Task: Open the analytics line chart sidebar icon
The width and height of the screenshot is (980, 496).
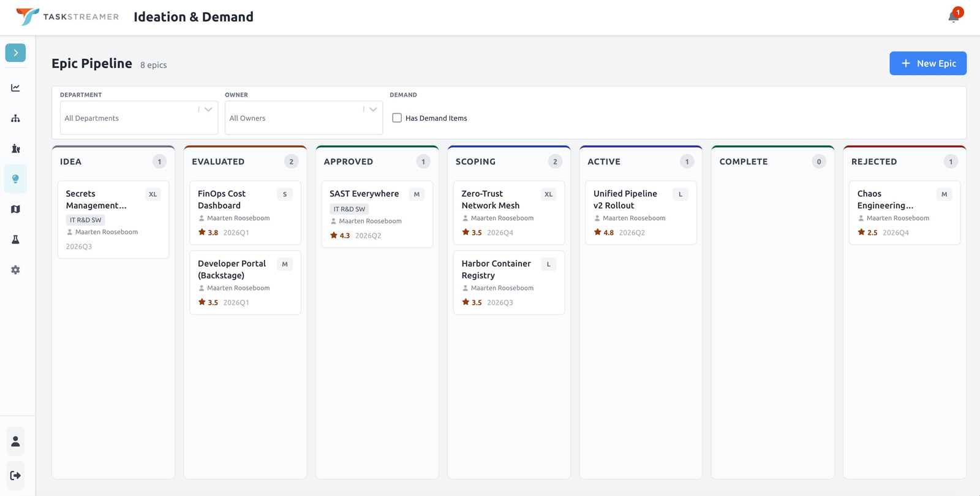Action: (15, 88)
